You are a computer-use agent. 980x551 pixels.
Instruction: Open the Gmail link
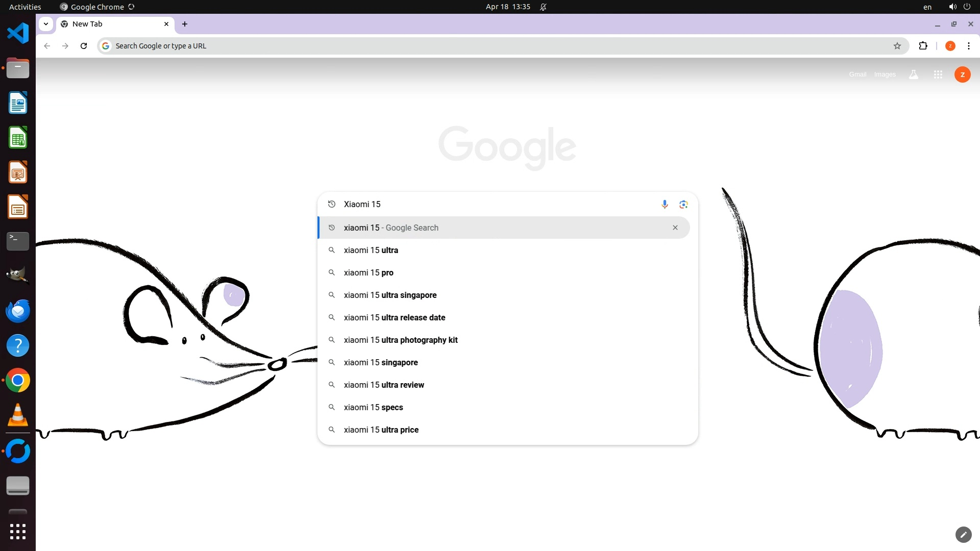click(x=857, y=74)
